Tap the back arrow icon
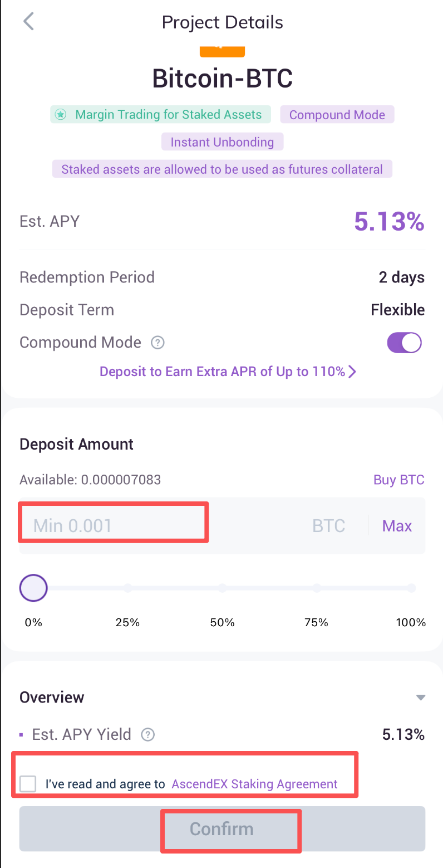443x868 pixels. click(28, 22)
